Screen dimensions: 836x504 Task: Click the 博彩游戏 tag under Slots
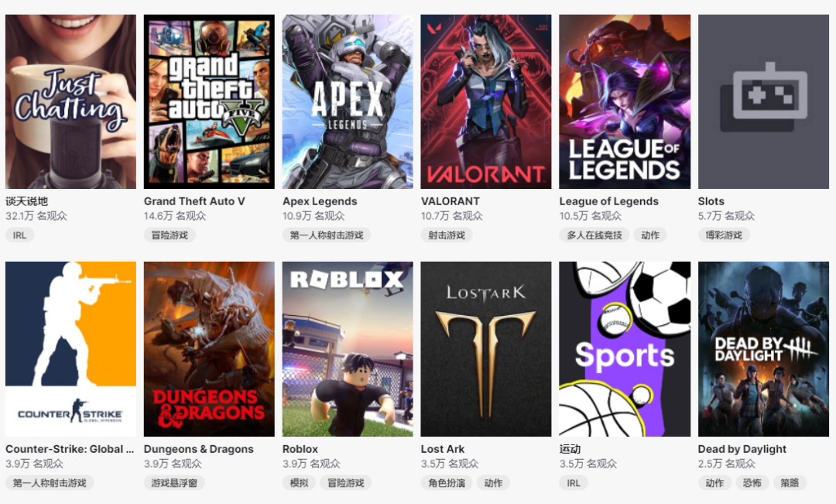tap(724, 235)
